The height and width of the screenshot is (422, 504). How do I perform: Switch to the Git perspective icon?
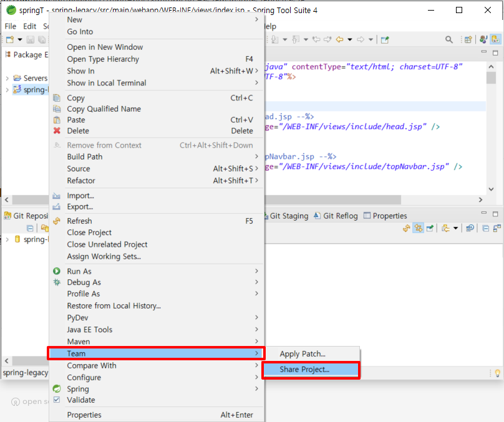point(496,39)
